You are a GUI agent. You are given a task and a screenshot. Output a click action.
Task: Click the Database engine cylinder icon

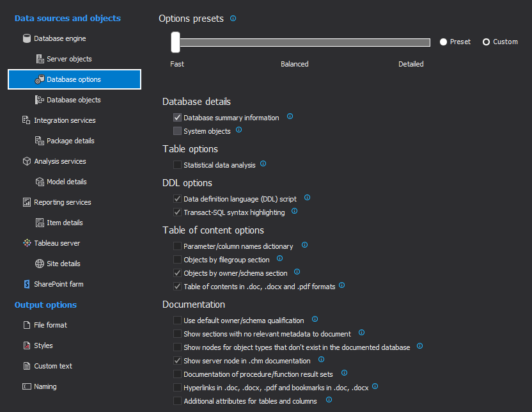coord(26,38)
